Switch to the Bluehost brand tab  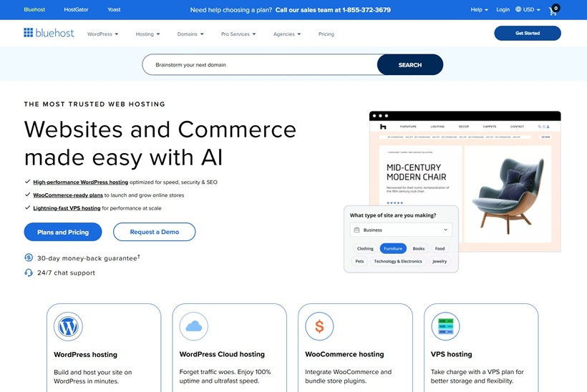pos(34,10)
